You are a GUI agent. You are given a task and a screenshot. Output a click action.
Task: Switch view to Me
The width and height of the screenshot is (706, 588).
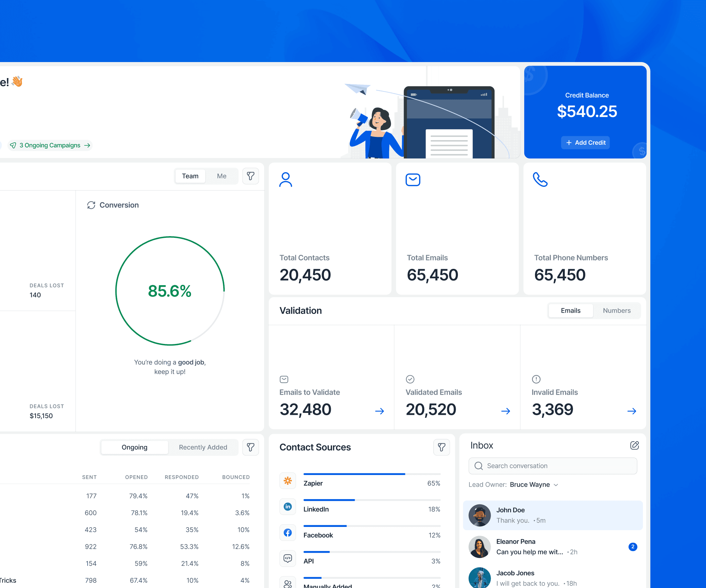222,176
